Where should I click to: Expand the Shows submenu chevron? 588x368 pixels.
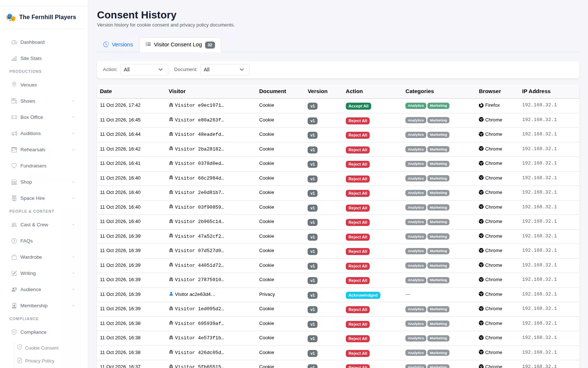click(73, 101)
